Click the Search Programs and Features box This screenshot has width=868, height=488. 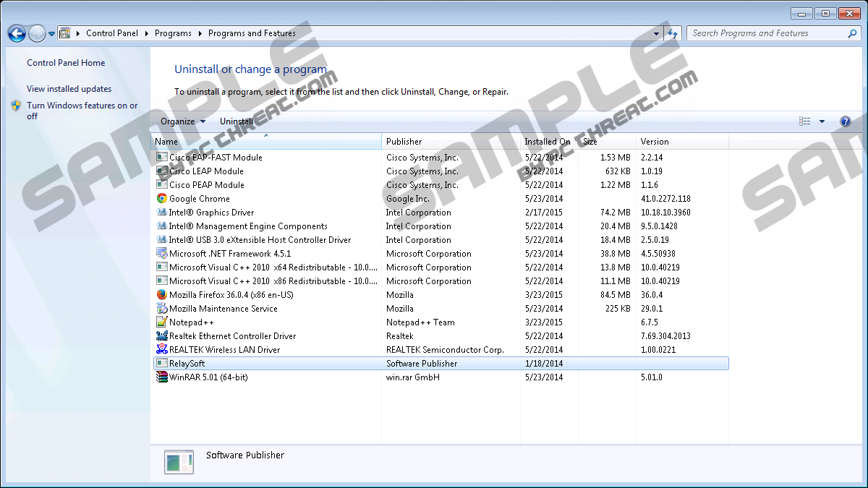point(767,33)
